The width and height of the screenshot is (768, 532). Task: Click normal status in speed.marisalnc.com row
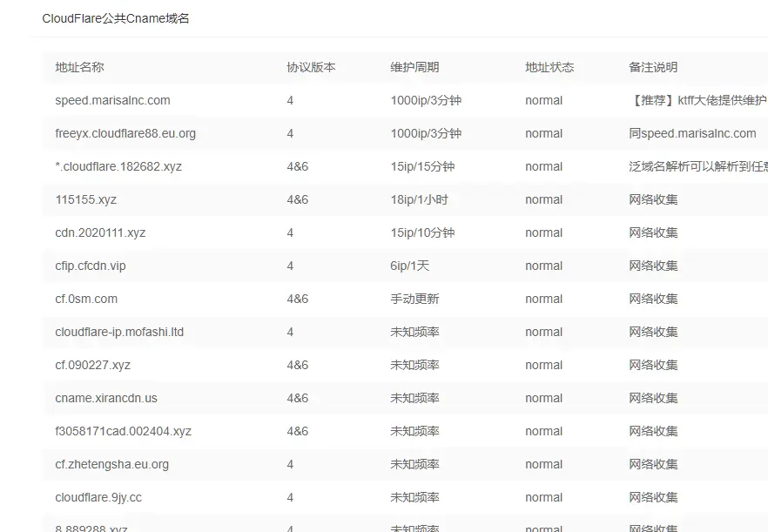[x=543, y=100]
